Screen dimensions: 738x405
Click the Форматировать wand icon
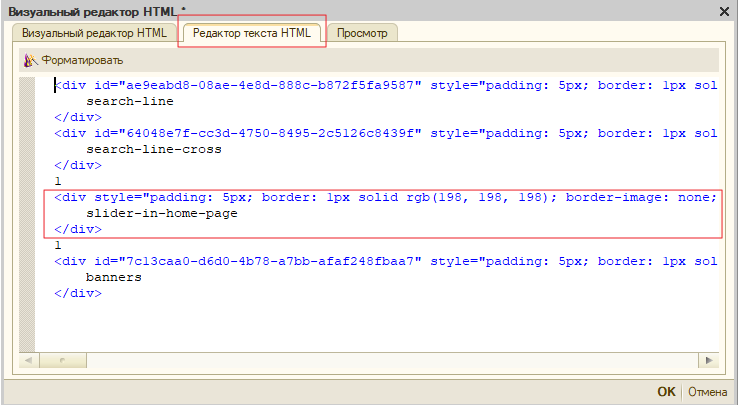[x=31, y=60]
